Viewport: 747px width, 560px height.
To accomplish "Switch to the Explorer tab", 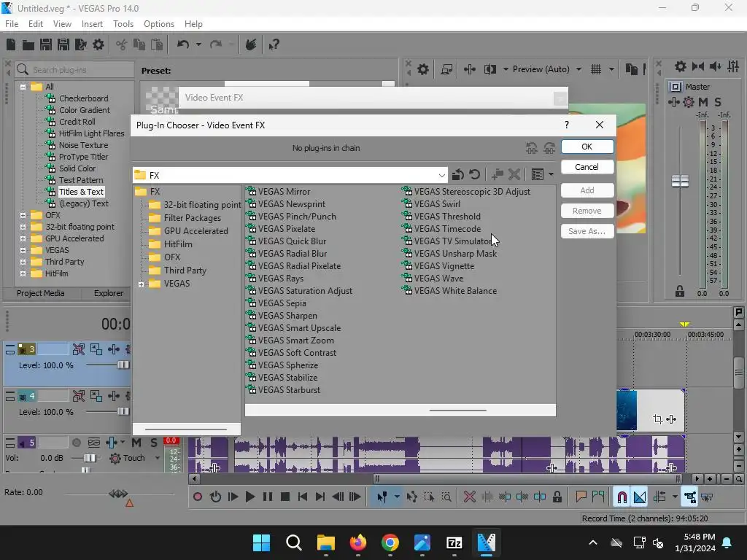I will (109, 293).
